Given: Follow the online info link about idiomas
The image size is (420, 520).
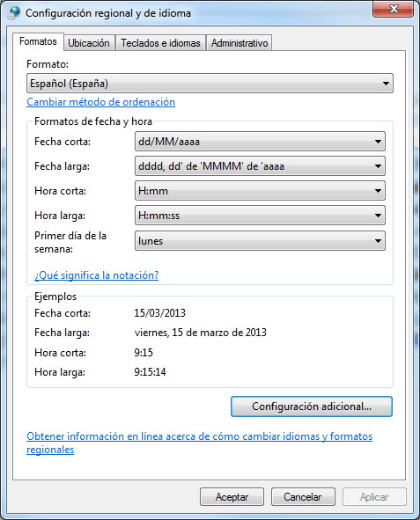Looking at the screenshot, I should click(199, 443).
